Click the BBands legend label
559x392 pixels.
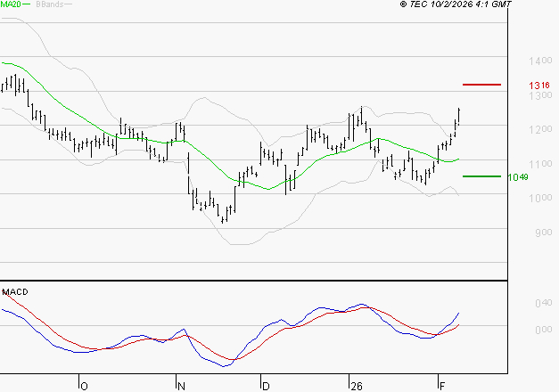click(x=50, y=4)
